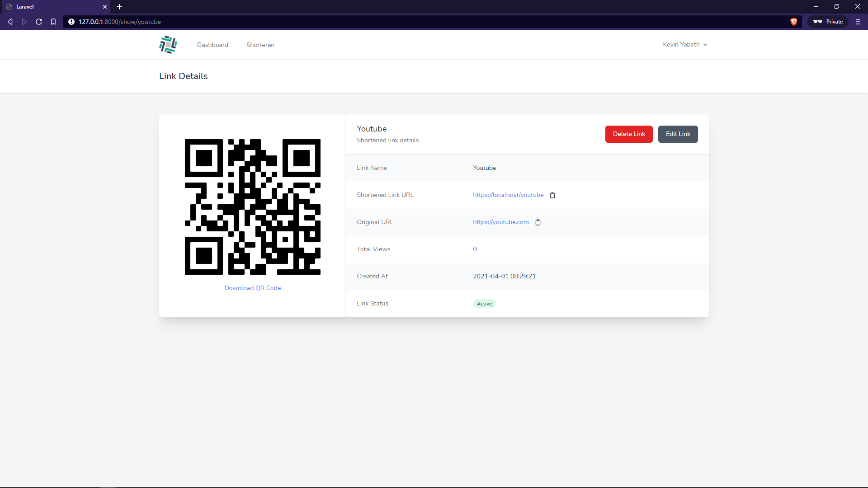This screenshot has width=868, height=488.
Task: Open the https://localhost/youtube link
Action: tap(508, 195)
